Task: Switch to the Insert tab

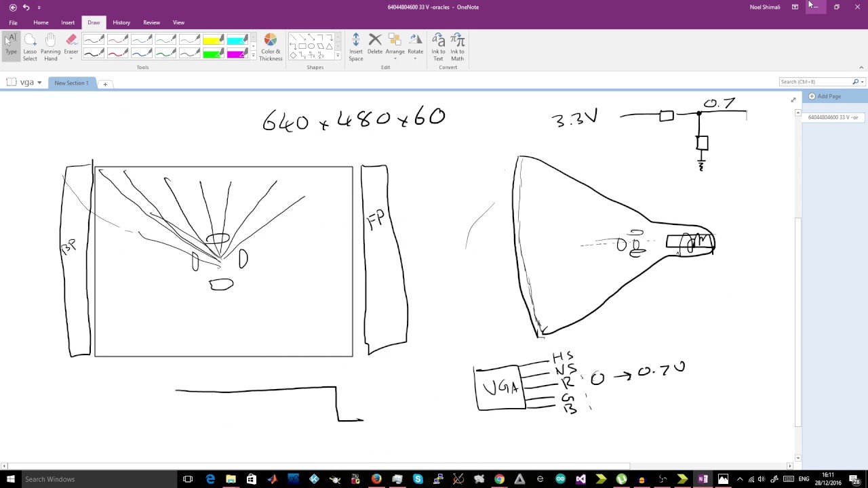Action: 68,22
